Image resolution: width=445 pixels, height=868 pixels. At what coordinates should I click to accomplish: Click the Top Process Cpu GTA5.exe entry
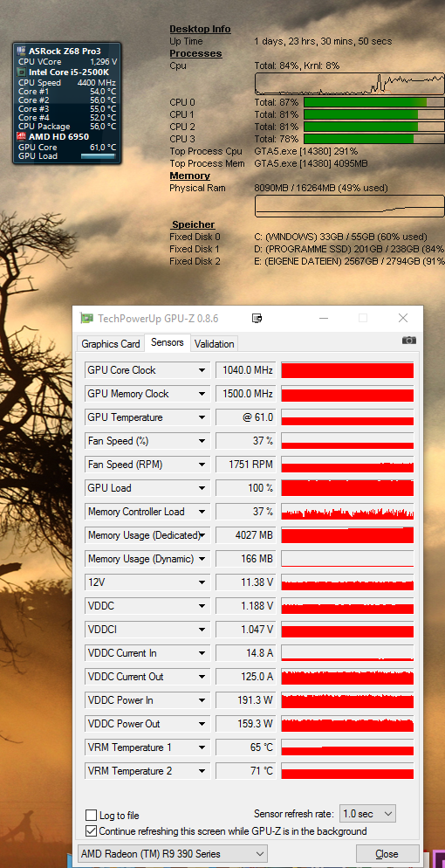click(306, 151)
